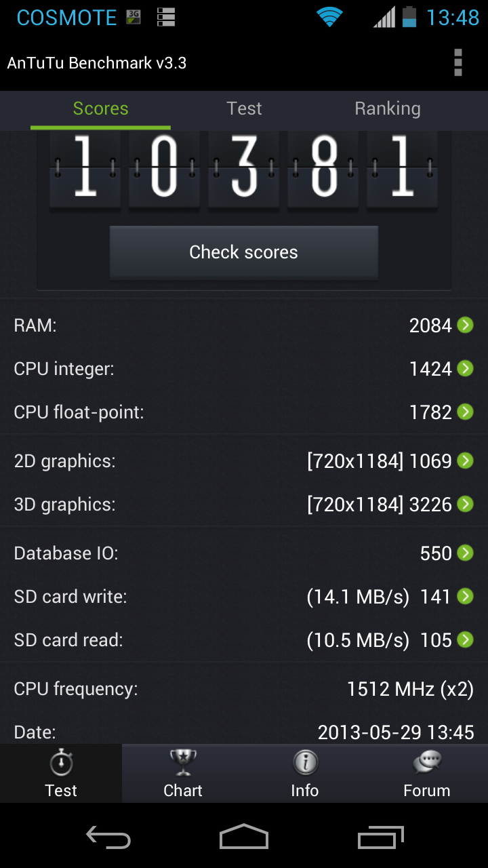Image resolution: width=488 pixels, height=868 pixels.
Task: Tap green arrow next to CPU float-point
Action: pos(465,412)
